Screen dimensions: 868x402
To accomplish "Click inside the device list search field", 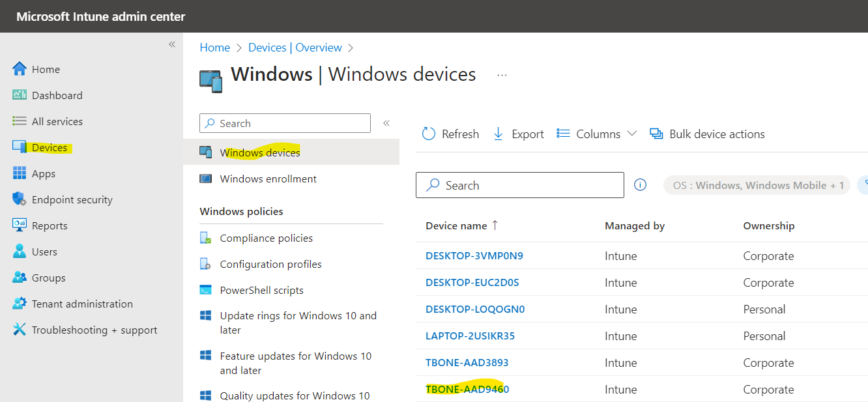I will pos(519,185).
